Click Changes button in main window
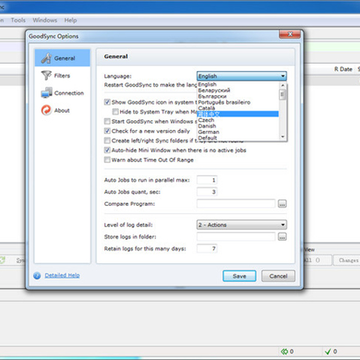Image resolution: width=360 pixels, height=360 pixels. click(348, 260)
